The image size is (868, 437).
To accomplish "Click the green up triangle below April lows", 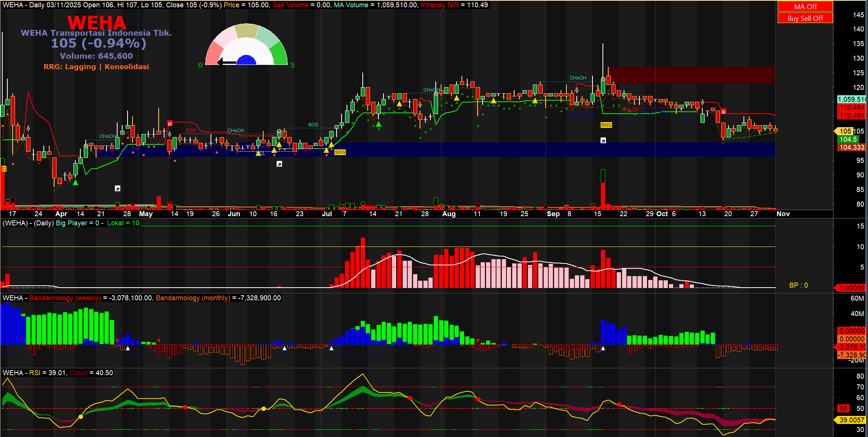I will pos(76,182).
